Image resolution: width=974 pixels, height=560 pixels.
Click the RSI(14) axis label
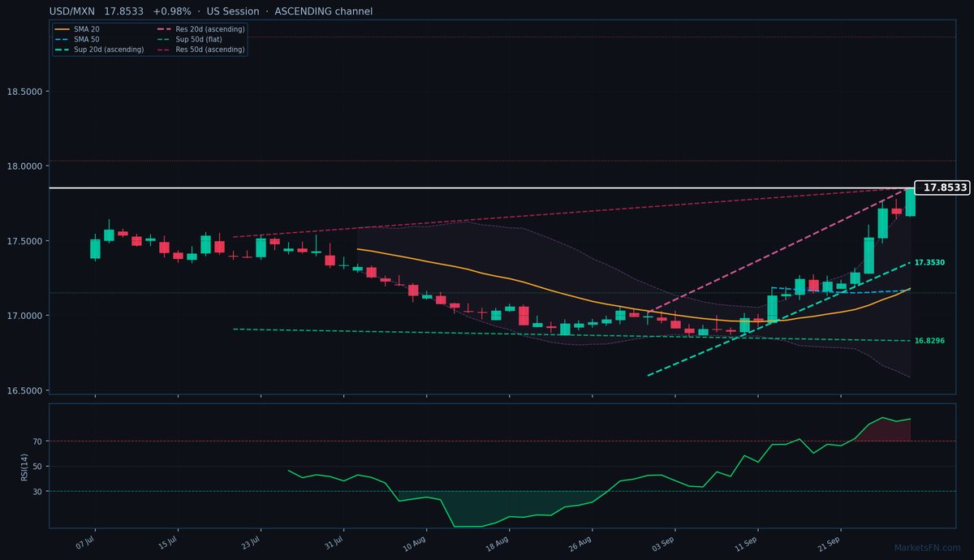tap(24, 466)
